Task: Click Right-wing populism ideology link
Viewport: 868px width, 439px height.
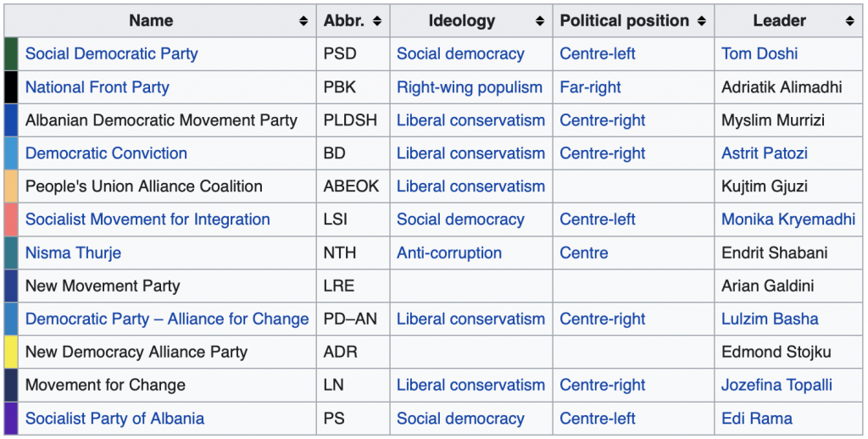Action: click(469, 87)
